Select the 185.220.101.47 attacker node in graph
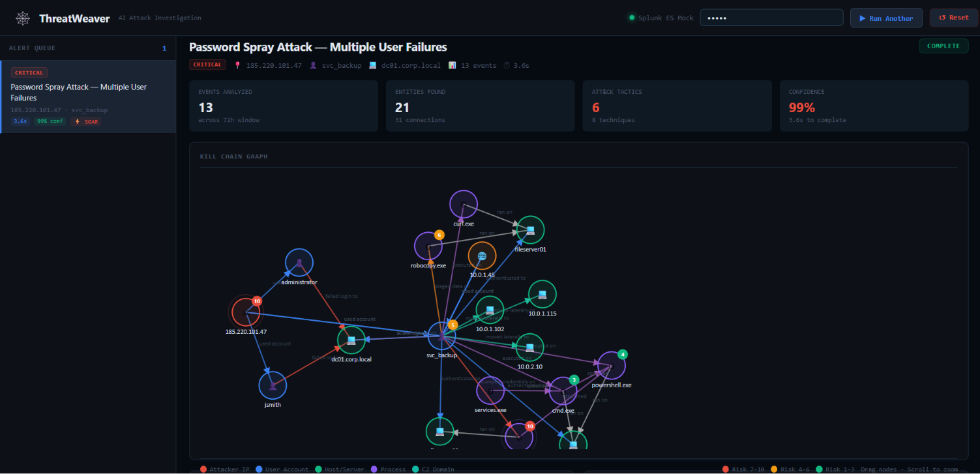This screenshot has height=474, width=980. pyautogui.click(x=246, y=312)
